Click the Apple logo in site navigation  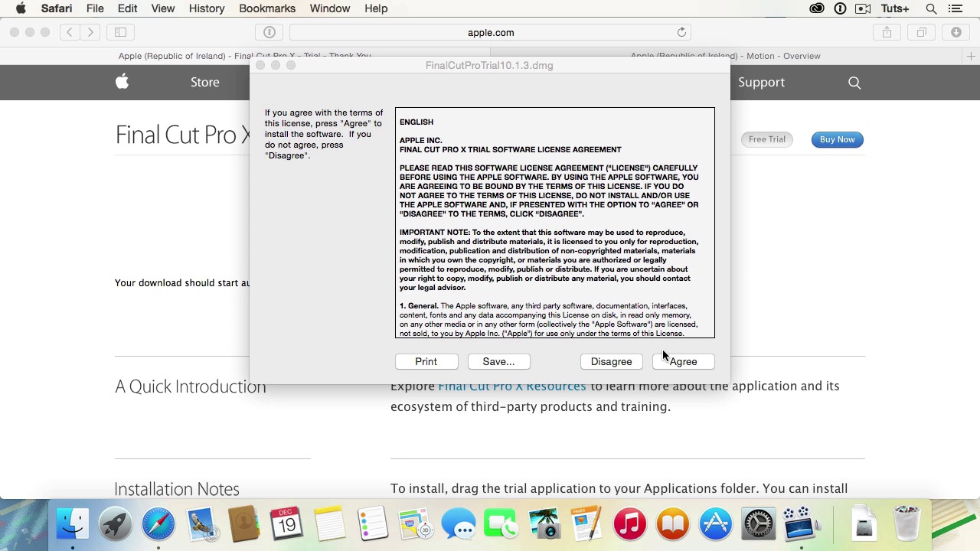[122, 82]
